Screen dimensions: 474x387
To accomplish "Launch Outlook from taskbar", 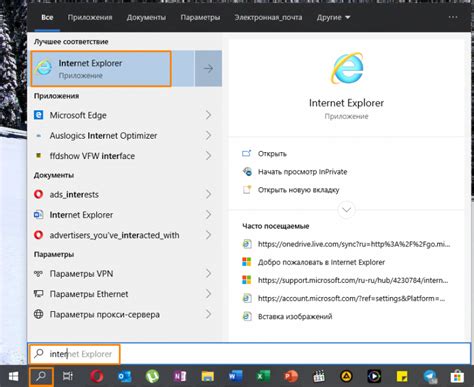I will 125,377.
